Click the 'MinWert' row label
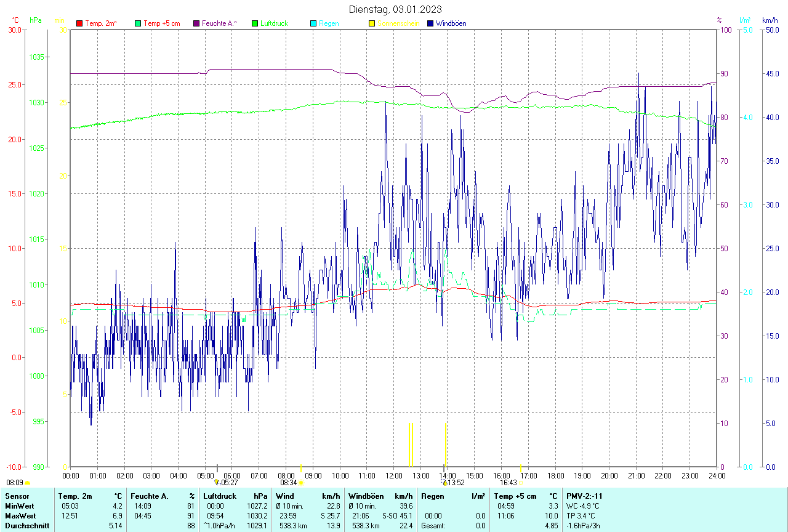The height and width of the screenshot is (532, 788). tap(18, 506)
